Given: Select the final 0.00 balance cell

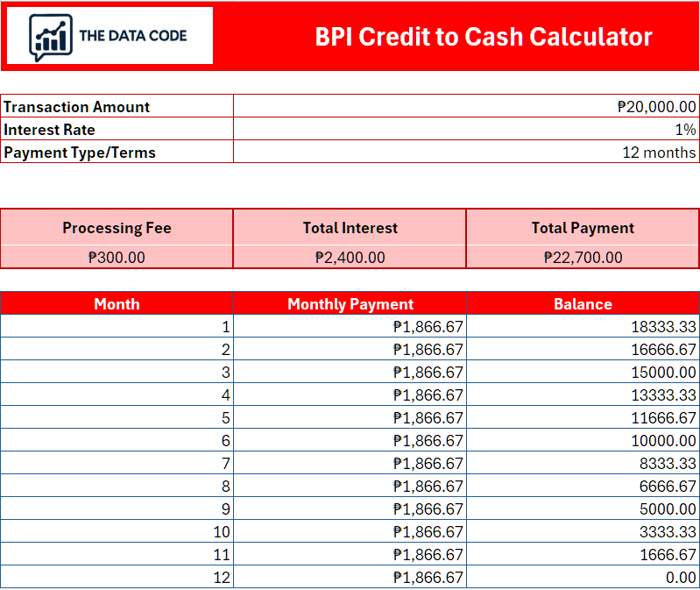Looking at the screenshot, I should 583,578.
